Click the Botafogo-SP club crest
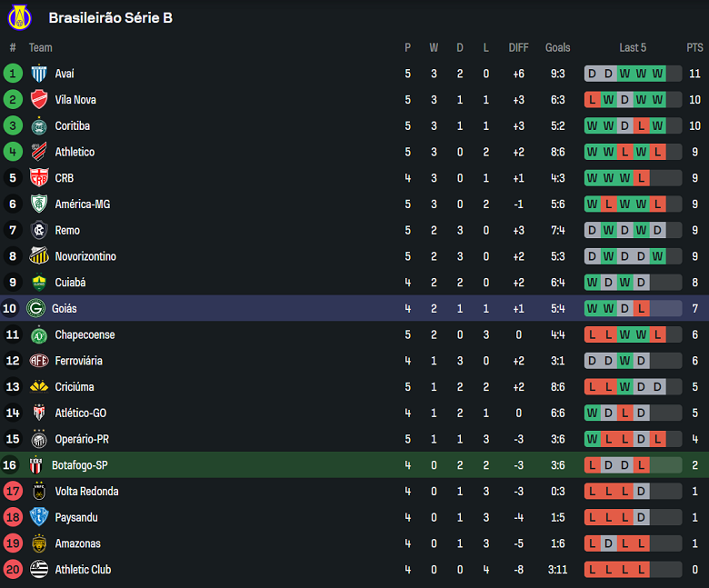The height and width of the screenshot is (588, 709). [x=35, y=465]
